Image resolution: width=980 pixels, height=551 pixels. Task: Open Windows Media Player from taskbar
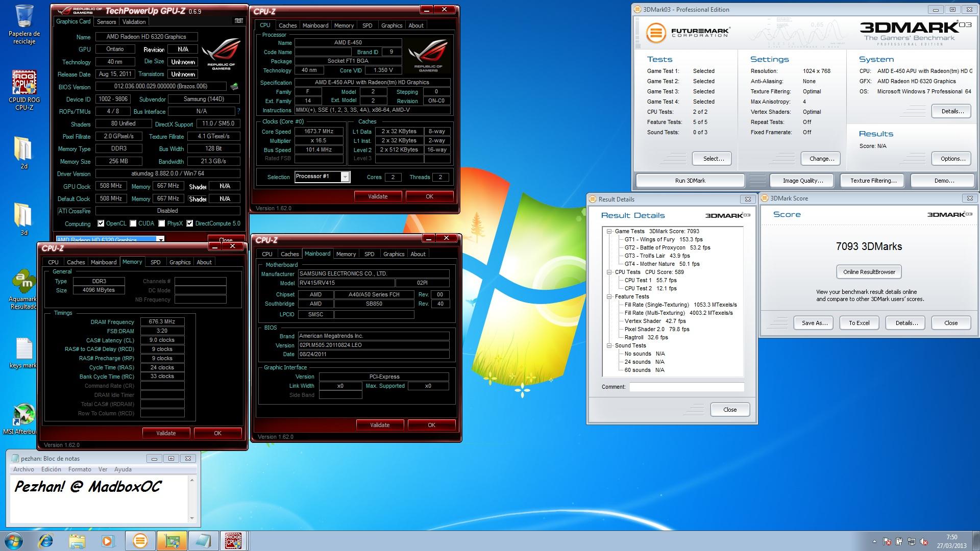click(107, 541)
